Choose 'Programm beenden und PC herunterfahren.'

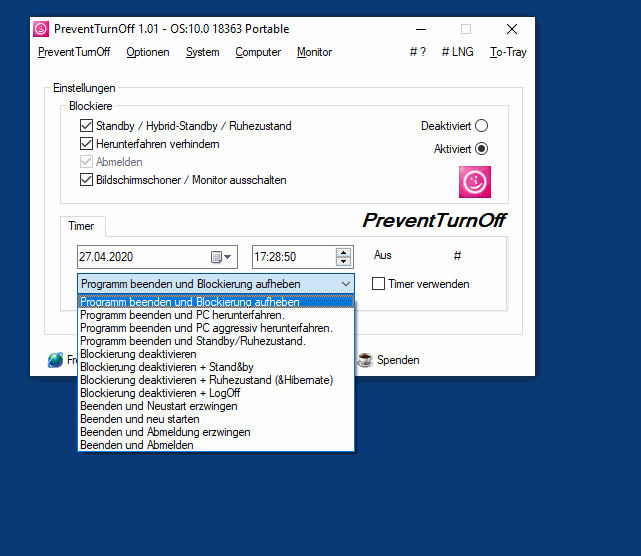click(x=216, y=315)
